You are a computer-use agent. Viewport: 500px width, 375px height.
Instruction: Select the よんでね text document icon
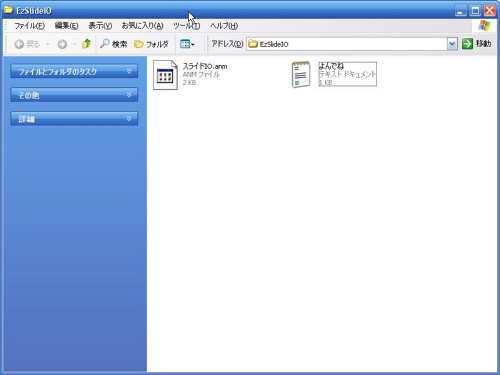click(x=301, y=74)
